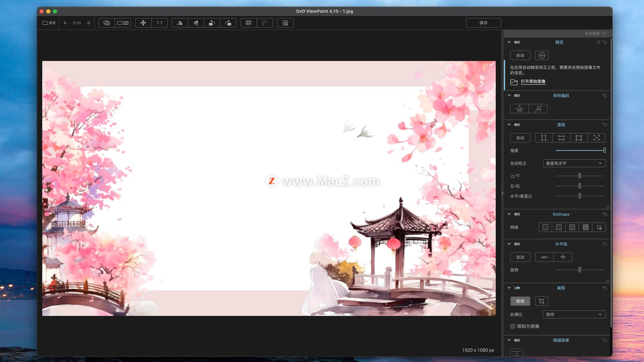Flip the image horizontally
644x362 pixels.
[180, 23]
